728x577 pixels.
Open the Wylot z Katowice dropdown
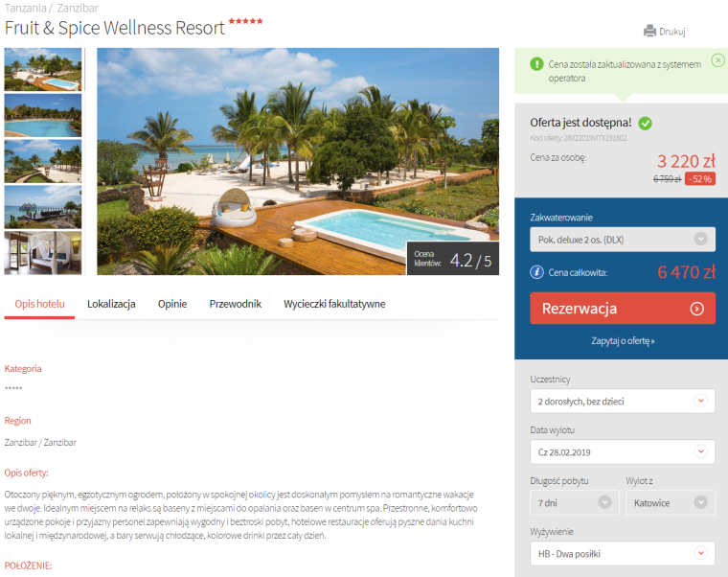(x=670, y=502)
